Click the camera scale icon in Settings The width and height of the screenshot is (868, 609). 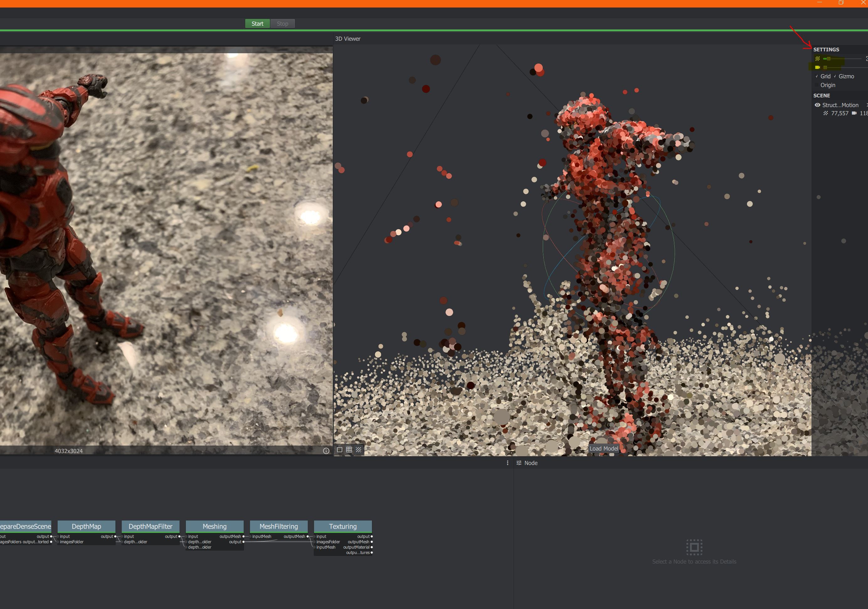click(x=817, y=67)
